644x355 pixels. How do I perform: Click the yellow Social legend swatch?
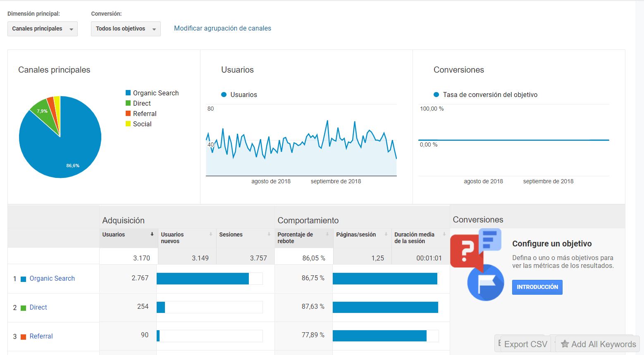pyautogui.click(x=128, y=124)
